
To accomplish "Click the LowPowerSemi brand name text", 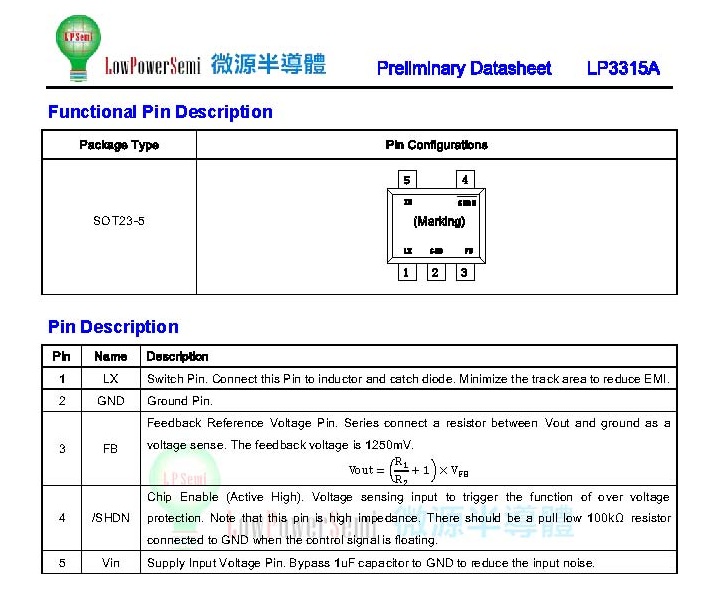I will coord(153,66).
